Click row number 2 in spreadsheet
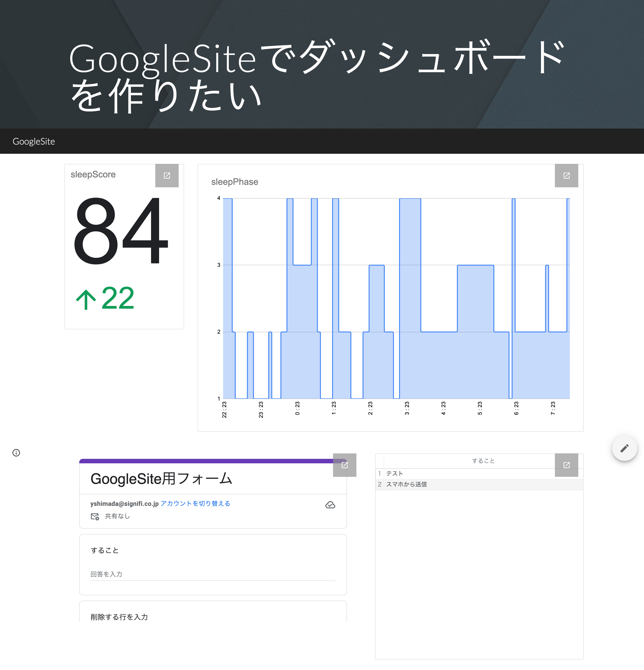This screenshot has height=670, width=644. [x=379, y=484]
